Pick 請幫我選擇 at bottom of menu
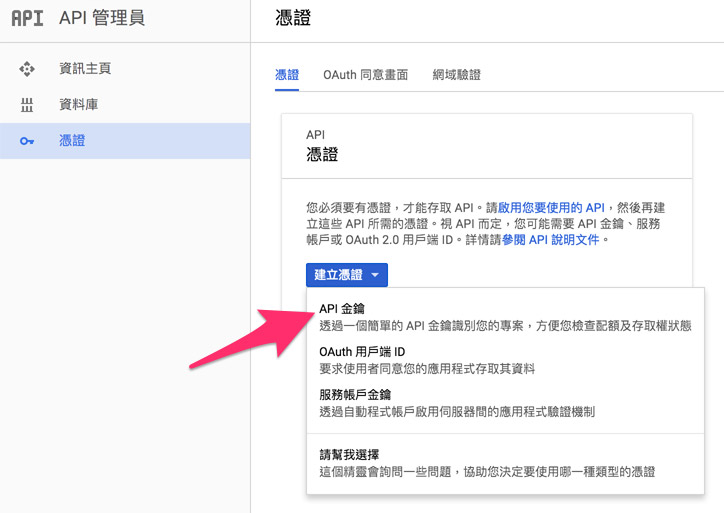Screen dimensions: 724x513 348,454
